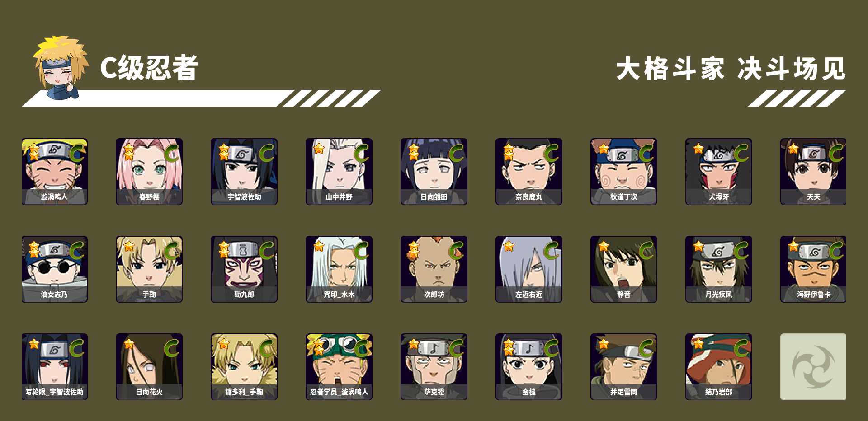Open the 忍者学员_漩涡鸣人 goggles card

click(x=339, y=367)
